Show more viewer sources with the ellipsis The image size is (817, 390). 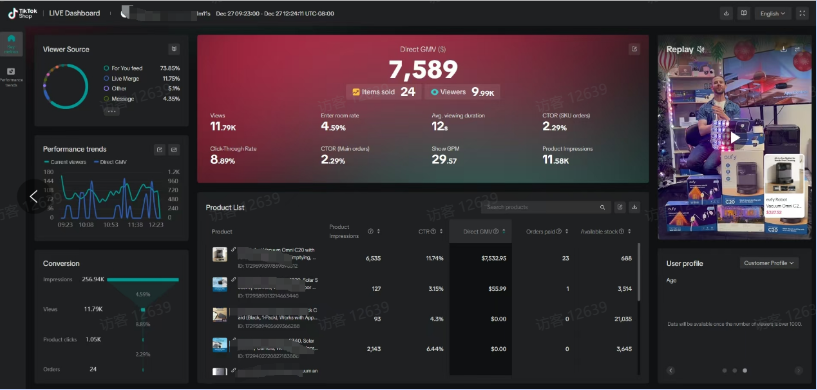112,111
